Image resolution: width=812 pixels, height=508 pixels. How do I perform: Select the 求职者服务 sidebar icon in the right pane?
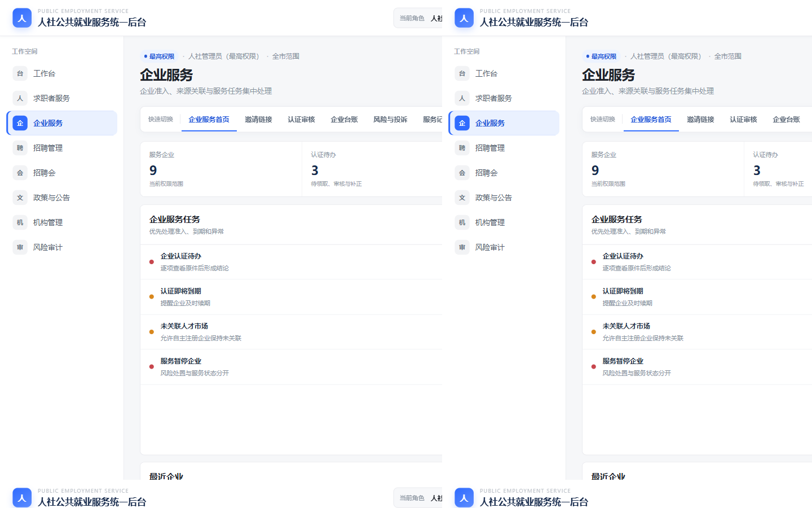coord(462,98)
